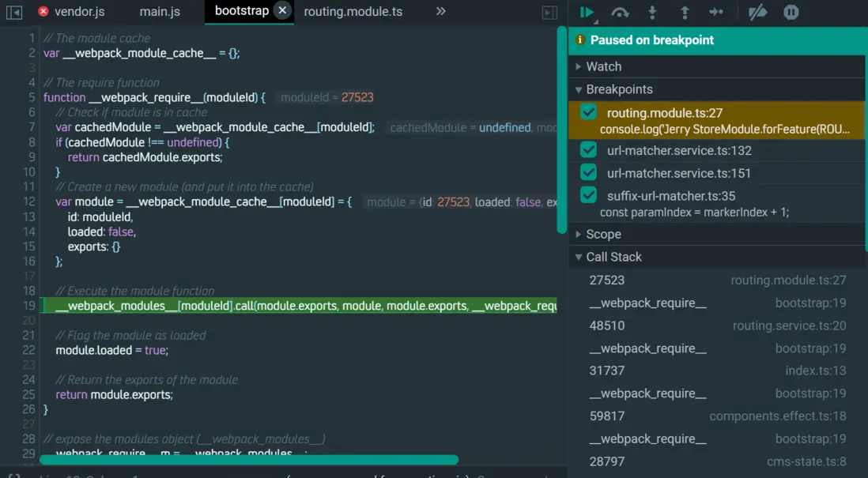This screenshot has width=868, height=478.
Task: Show more tabs overflow chevron
Action: pos(441,12)
